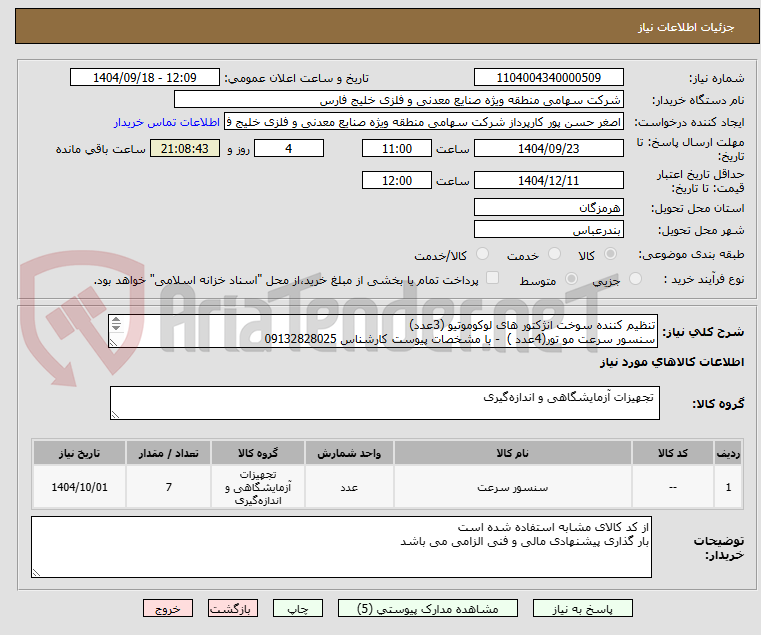Click the پاسخ به نیاز button
Screen dimensions: 761x635
(x=582, y=608)
